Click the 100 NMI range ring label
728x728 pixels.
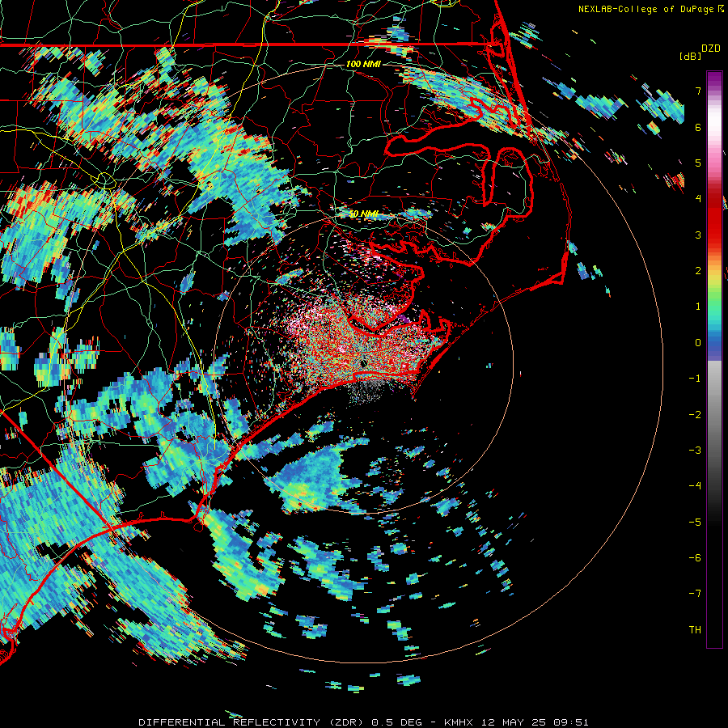[x=363, y=64]
